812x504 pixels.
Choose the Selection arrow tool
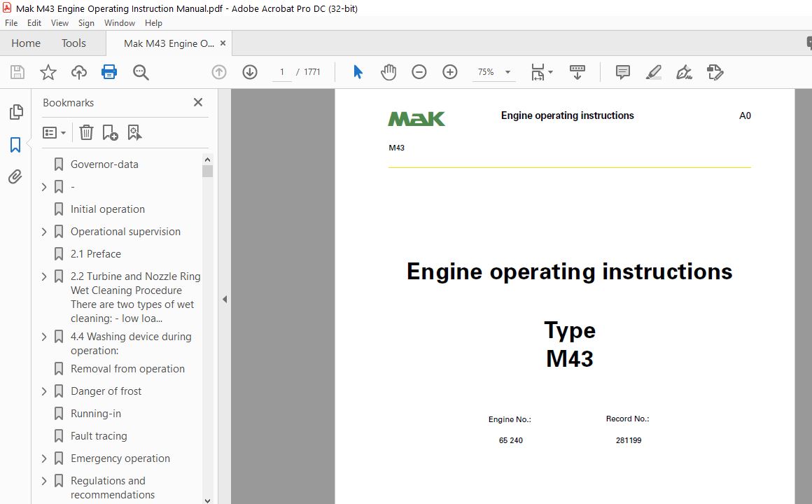click(357, 72)
